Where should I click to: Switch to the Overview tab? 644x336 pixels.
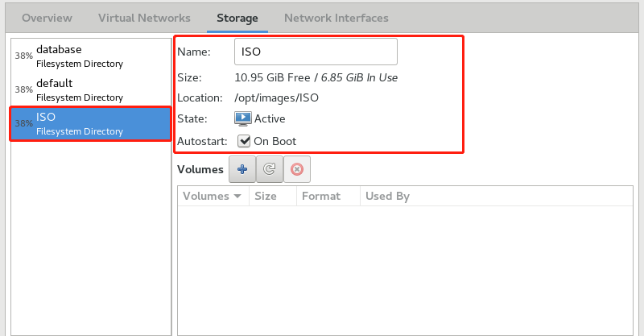[46, 18]
